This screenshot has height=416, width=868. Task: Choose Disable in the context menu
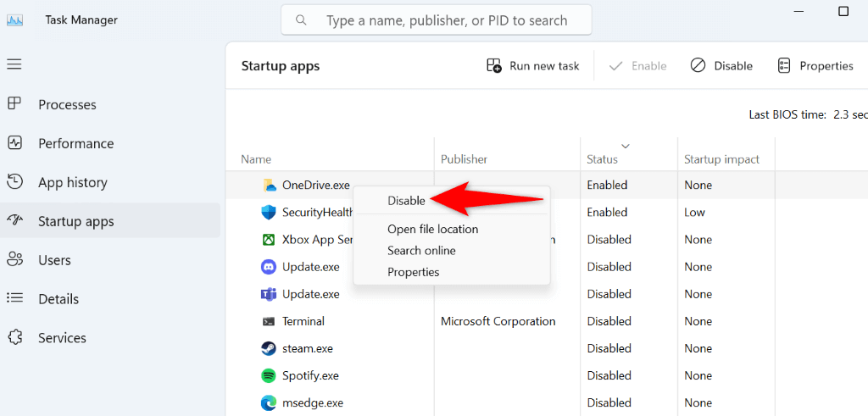[x=406, y=201]
